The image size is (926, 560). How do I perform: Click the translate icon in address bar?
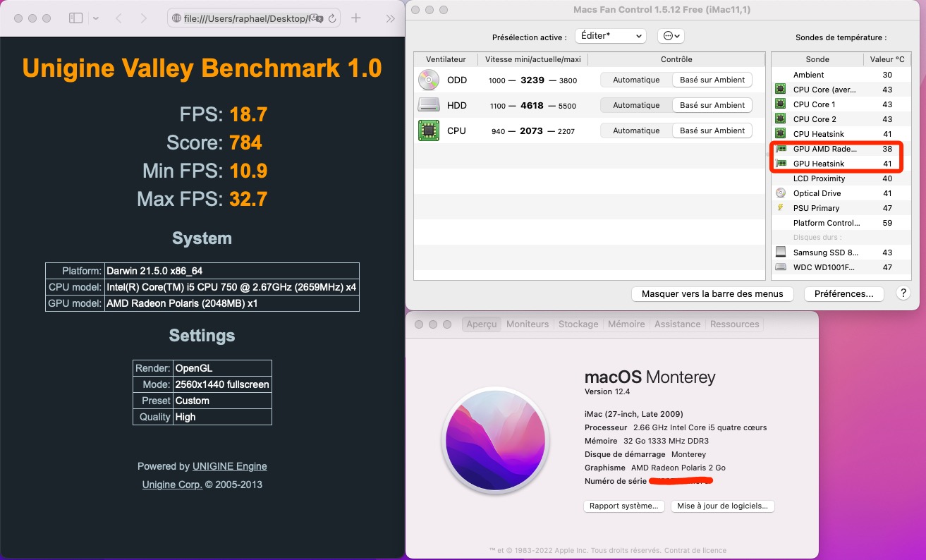(x=316, y=18)
